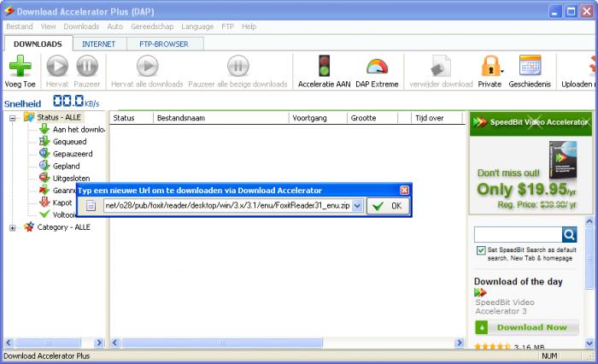Viewport: 598px width, 364px height.
Task: Click the green Download Now button
Action: tap(524, 327)
